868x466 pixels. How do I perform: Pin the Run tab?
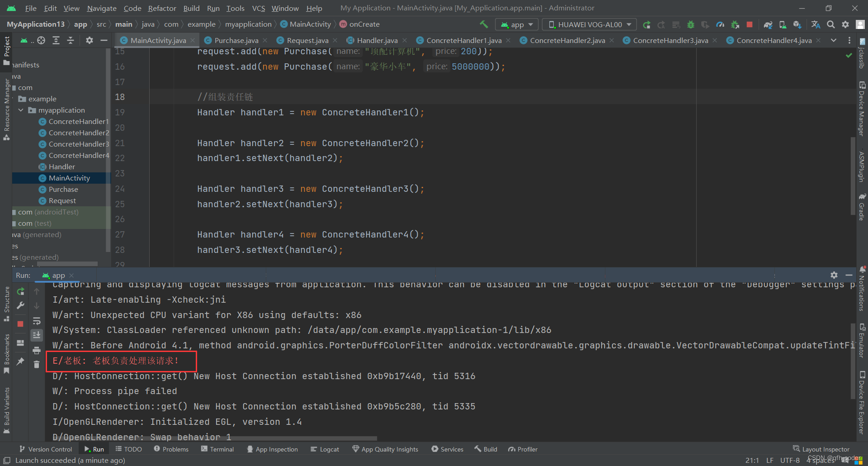[x=20, y=361]
